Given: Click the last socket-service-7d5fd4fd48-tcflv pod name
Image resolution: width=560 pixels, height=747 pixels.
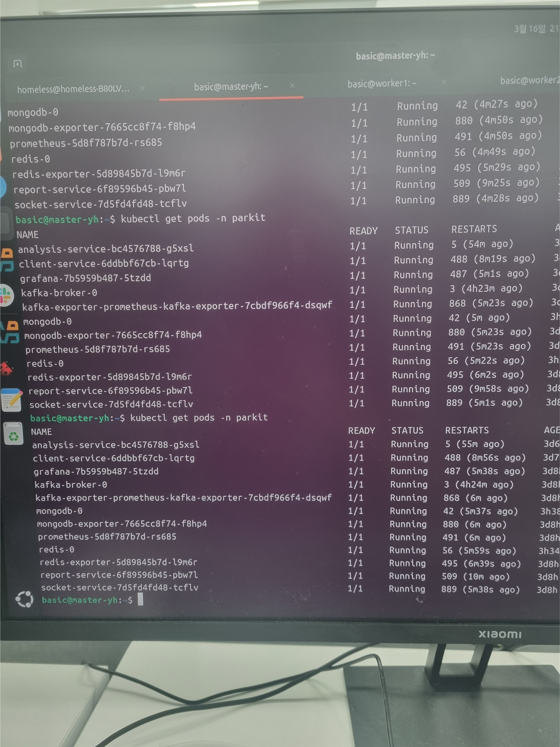Looking at the screenshot, I should tap(119, 587).
